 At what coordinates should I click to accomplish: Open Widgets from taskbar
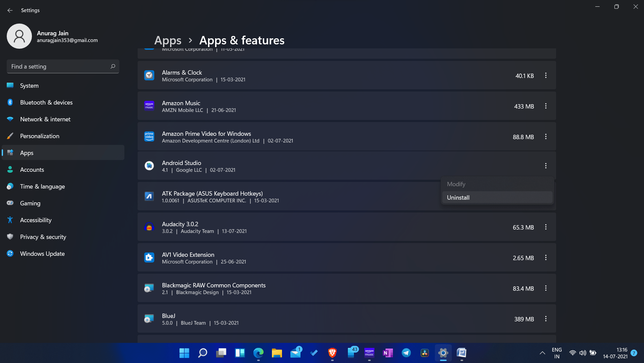240,353
